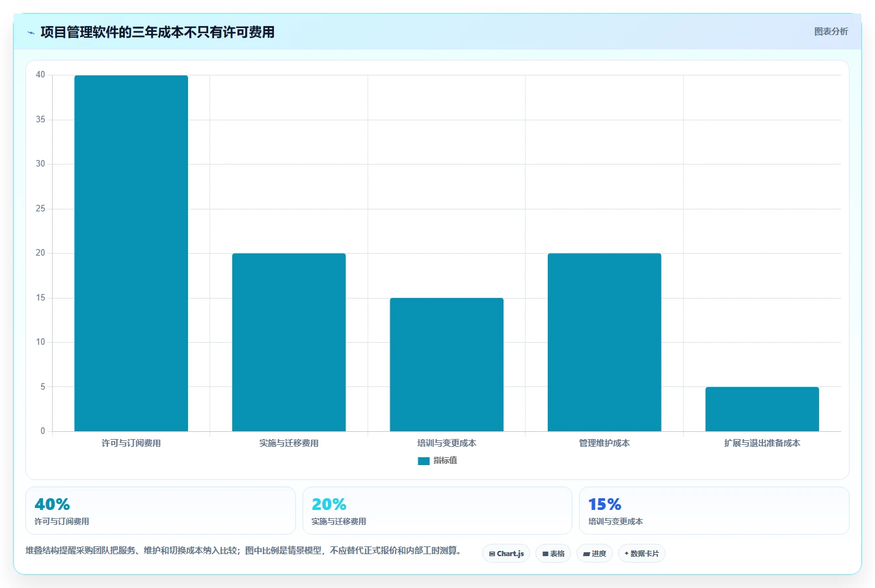Click the 表格 tag chip
This screenshot has width=875, height=588.
click(x=553, y=554)
